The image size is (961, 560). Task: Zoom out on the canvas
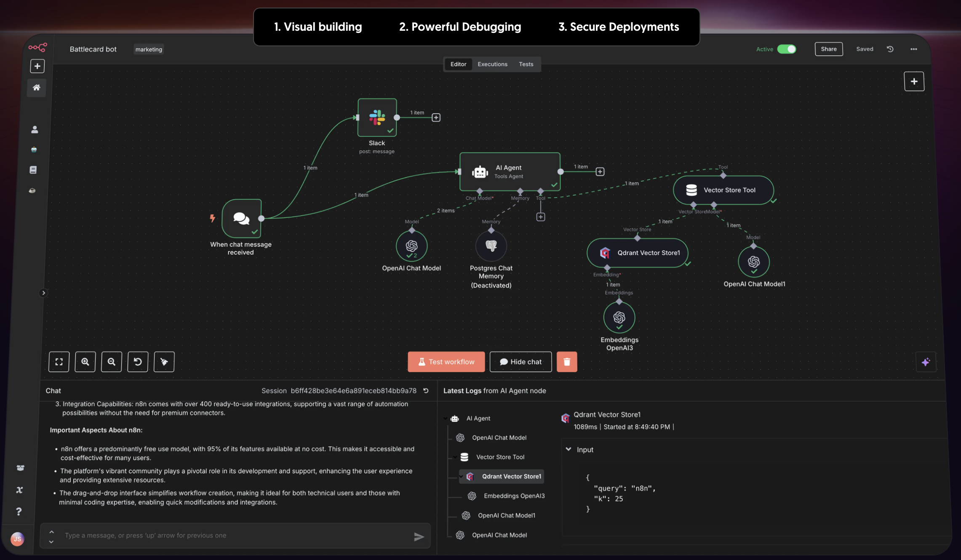point(112,362)
